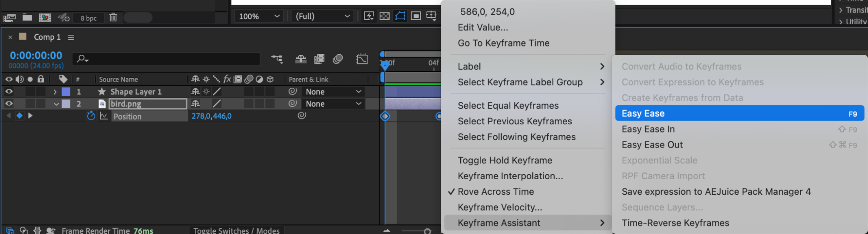
Task: Click the bird.png label color swatch
Action: (x=66, y=104)
